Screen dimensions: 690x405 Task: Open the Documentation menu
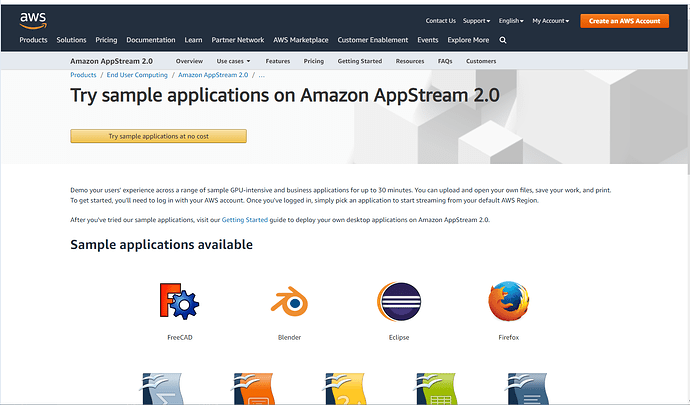coord(150,40)
